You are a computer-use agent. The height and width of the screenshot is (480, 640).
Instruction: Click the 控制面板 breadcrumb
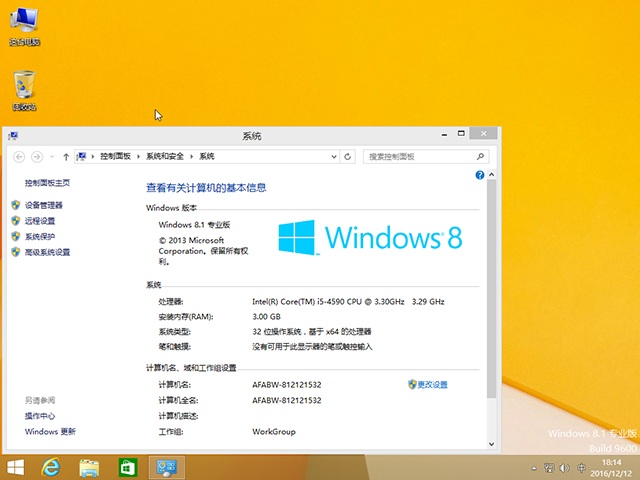[116, 156]
